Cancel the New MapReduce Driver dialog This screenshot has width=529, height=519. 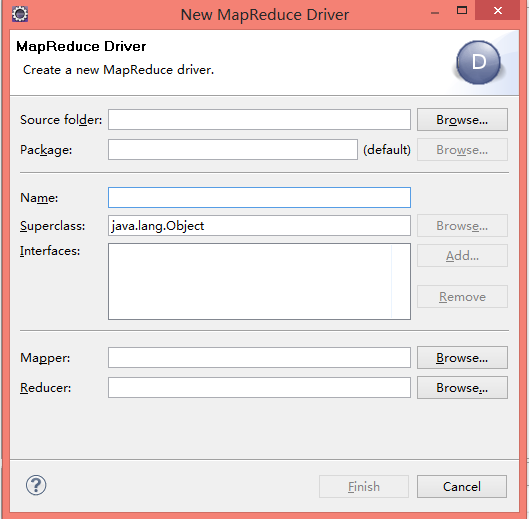coord(462,487)
